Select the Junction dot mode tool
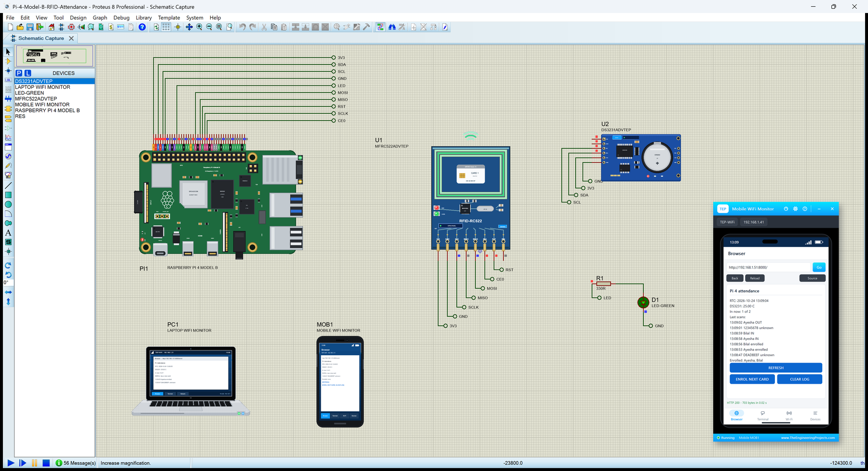Screen dimensions: 868x471 point(8,71)
